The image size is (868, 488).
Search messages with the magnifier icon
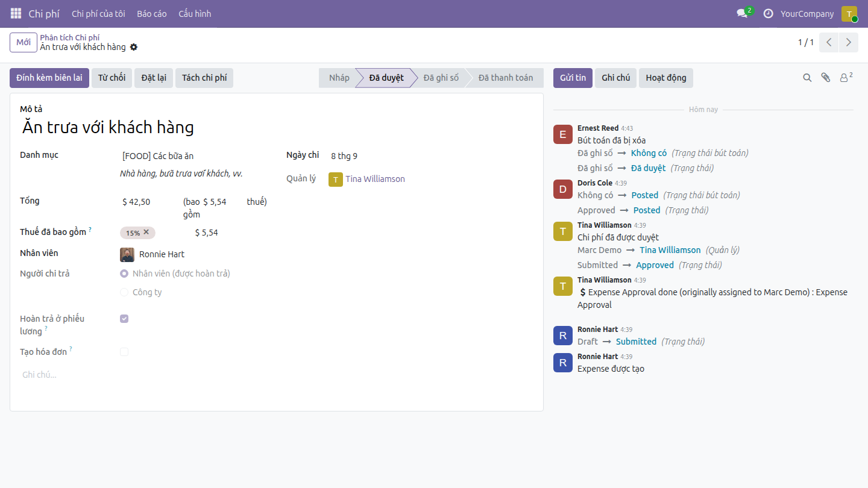click(807, 78)
